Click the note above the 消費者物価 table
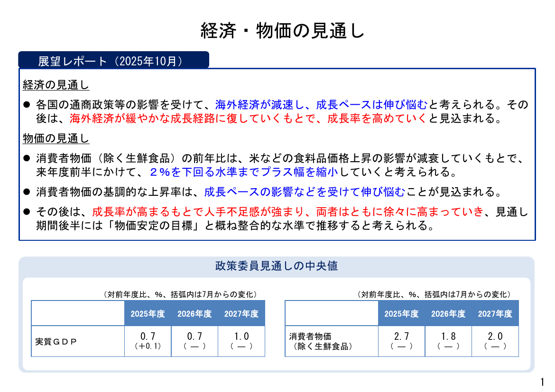The height and width of the screenshot is (392, 555). pos(435,294)
